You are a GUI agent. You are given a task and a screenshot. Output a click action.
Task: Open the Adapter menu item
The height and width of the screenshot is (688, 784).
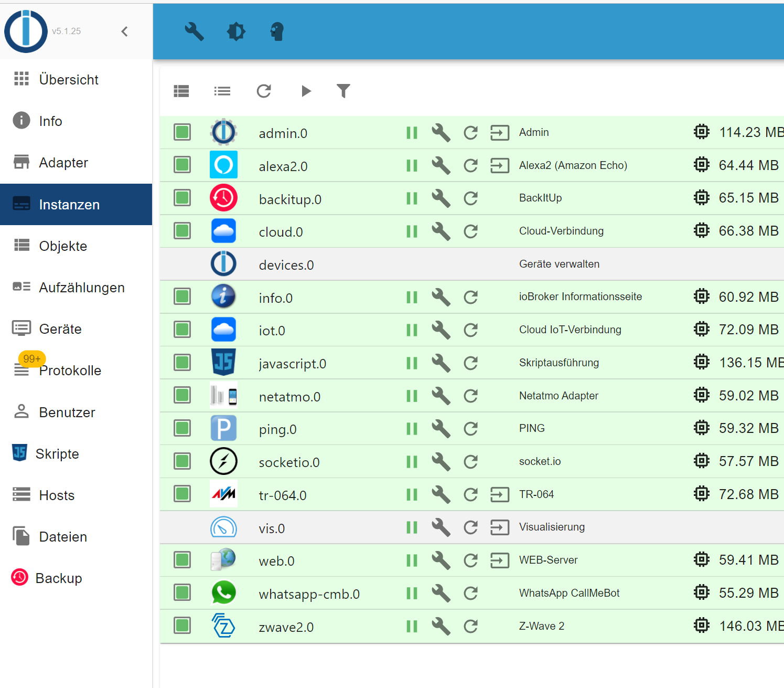(x=63, y=163)
